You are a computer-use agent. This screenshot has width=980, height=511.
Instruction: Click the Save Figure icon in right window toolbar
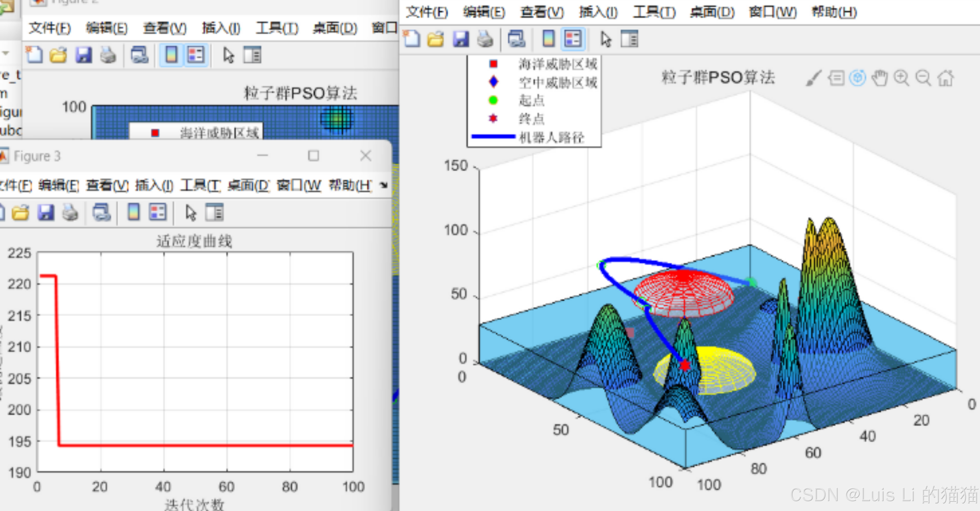point(461,39)
